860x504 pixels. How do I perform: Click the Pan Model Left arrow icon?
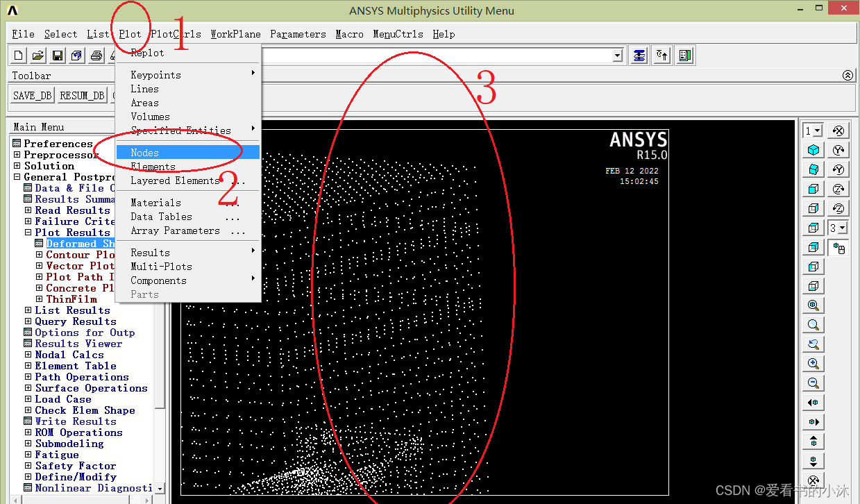coord(813,403)
